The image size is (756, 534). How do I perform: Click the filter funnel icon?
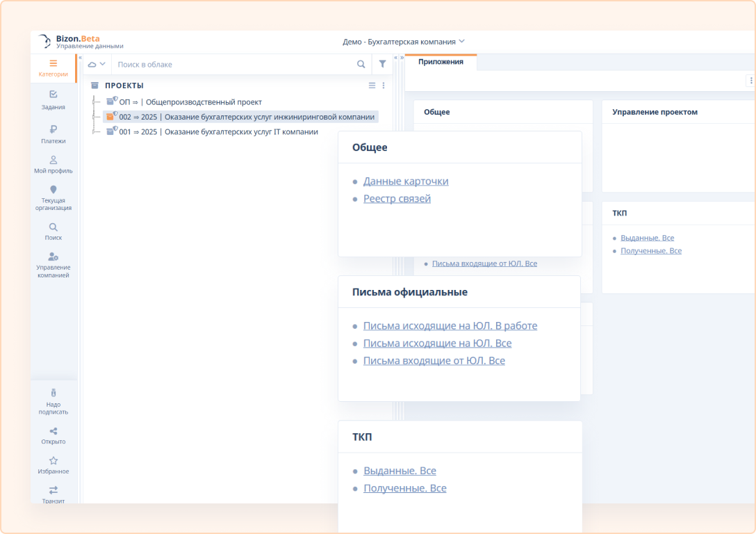click(382, 64)
